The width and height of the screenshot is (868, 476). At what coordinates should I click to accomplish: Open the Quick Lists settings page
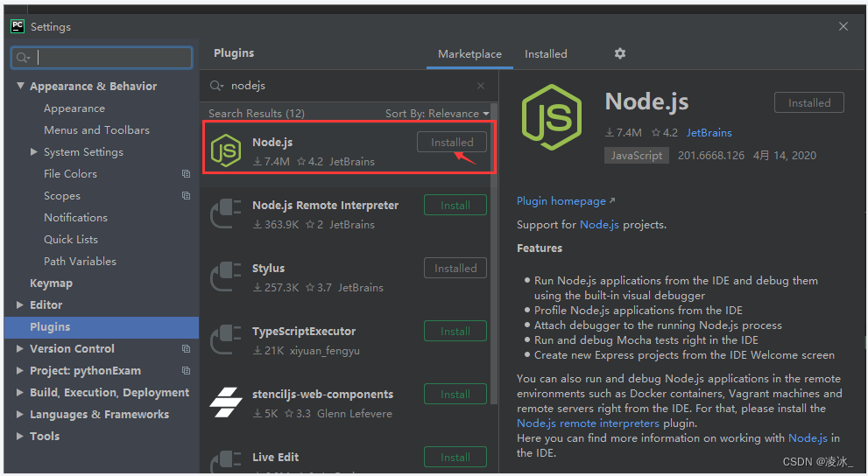(x=71, y=240)
